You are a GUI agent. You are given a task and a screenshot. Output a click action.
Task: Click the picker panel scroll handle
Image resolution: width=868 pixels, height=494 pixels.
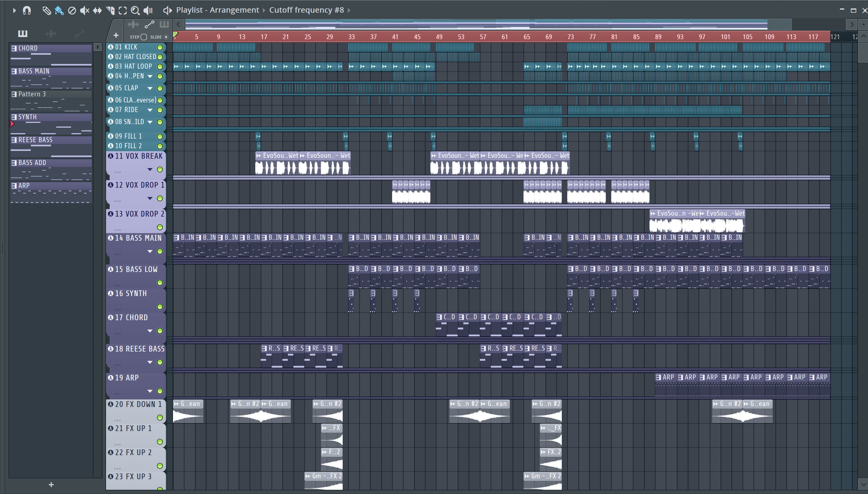click(97, 47)
